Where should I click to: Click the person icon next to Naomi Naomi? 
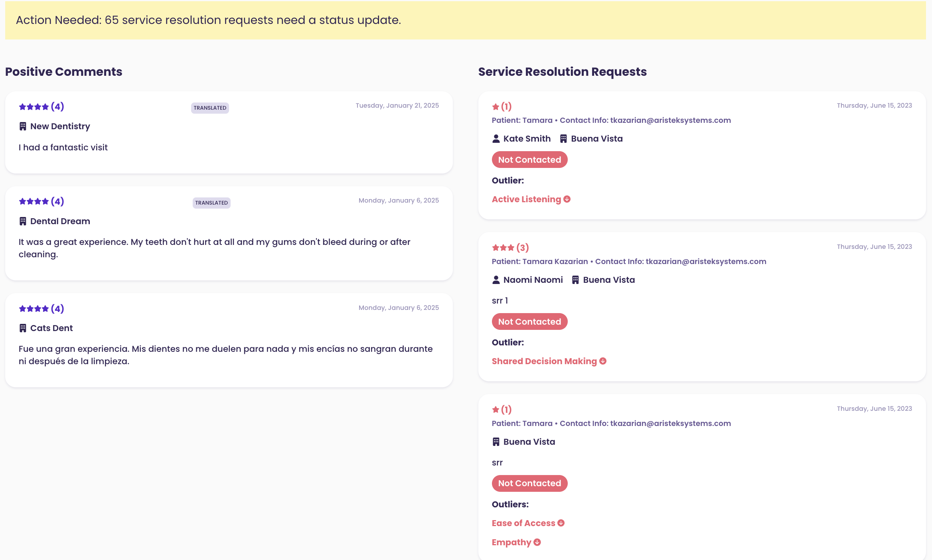[x=496, y=280]
